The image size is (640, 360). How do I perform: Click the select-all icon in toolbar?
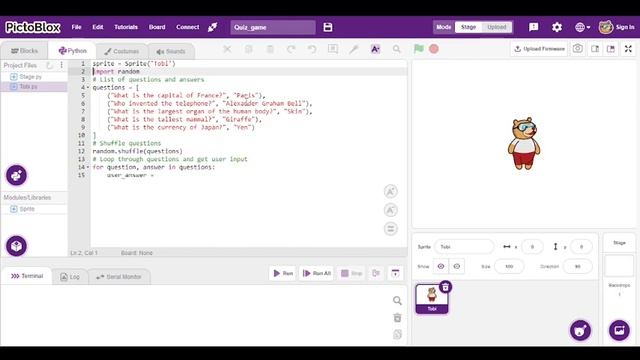coord(333,49)
